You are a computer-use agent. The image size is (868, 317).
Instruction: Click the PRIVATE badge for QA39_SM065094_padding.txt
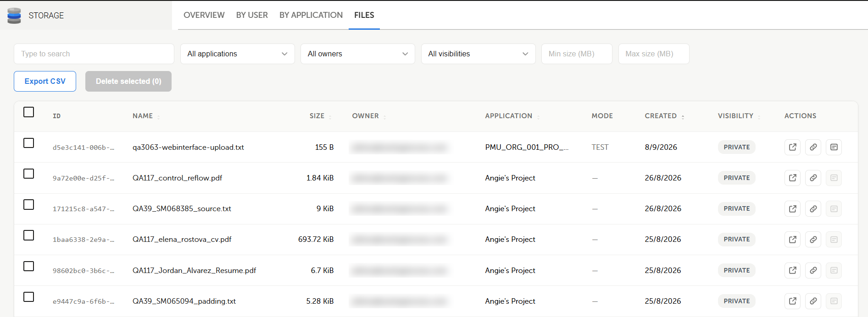(x=737, y=301)
